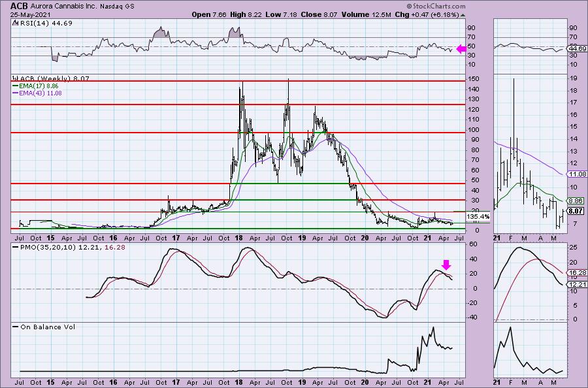Image resolution: width=588 pixels, height=388 pixels.
Task: Click the 'High 8.22' value
Action: coord(245,14)
